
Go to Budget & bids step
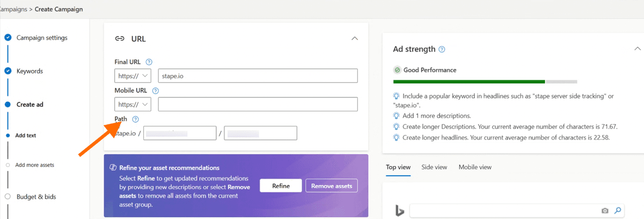36,197
